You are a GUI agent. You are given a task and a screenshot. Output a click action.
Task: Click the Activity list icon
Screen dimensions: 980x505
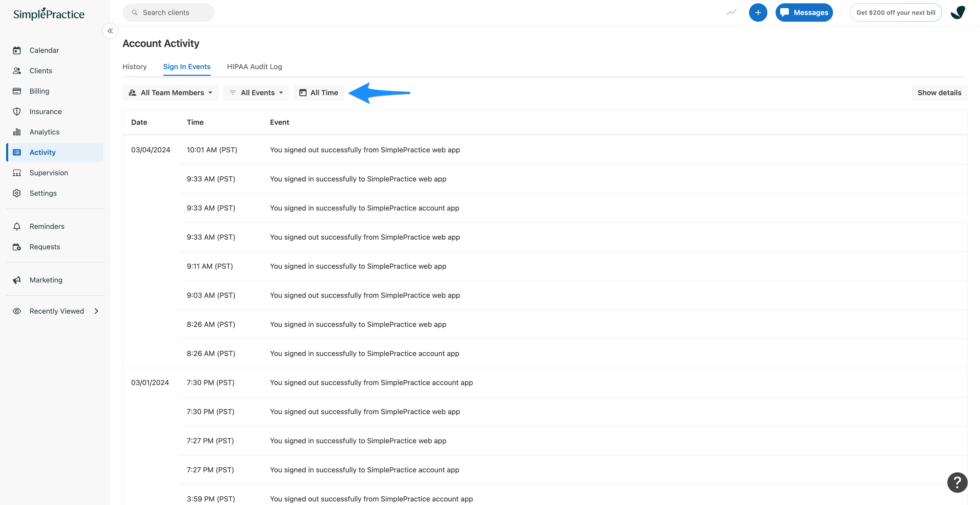pyautogui.click(x=17, y=153)
